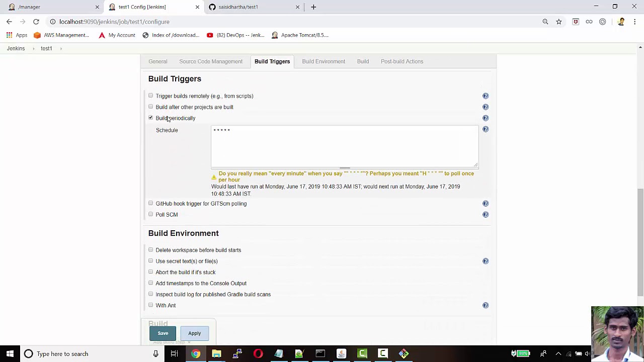644x362 pixels.
Task: Open a new browser tab
Action: pyautogui.click(x=313, y=7)
